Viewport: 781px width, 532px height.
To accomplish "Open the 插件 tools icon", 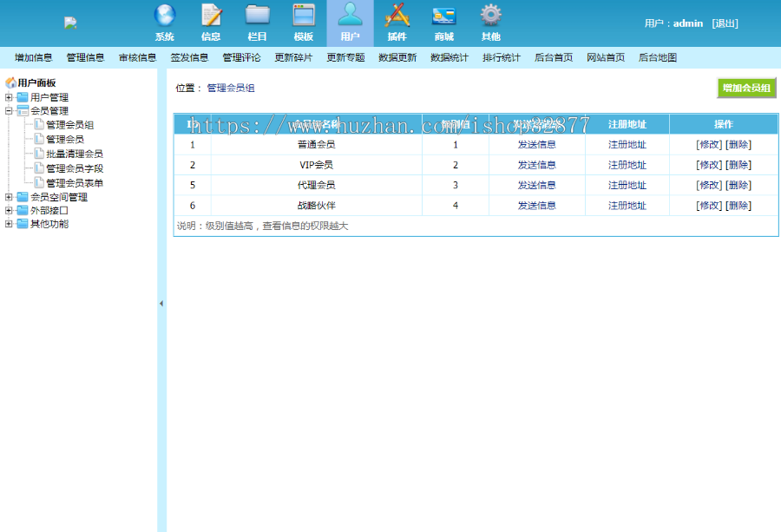I will [397, 15].
